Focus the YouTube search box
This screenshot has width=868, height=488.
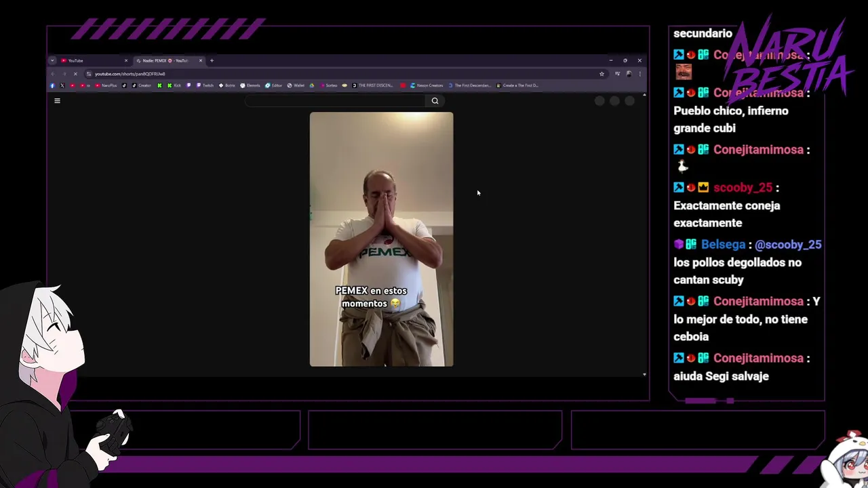pyautogui.click(x=335, y=101)
